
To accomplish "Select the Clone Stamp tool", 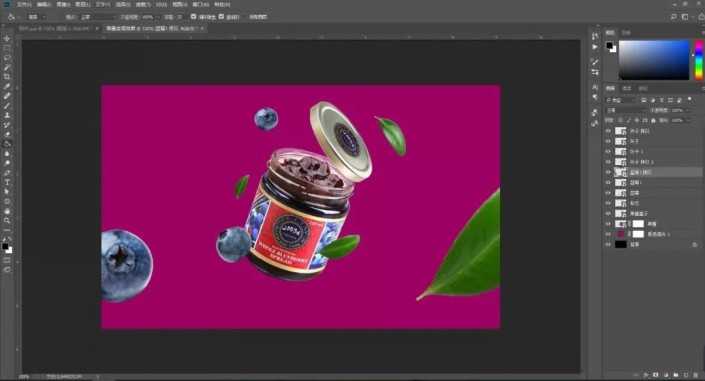I will (x=7, y=115).
